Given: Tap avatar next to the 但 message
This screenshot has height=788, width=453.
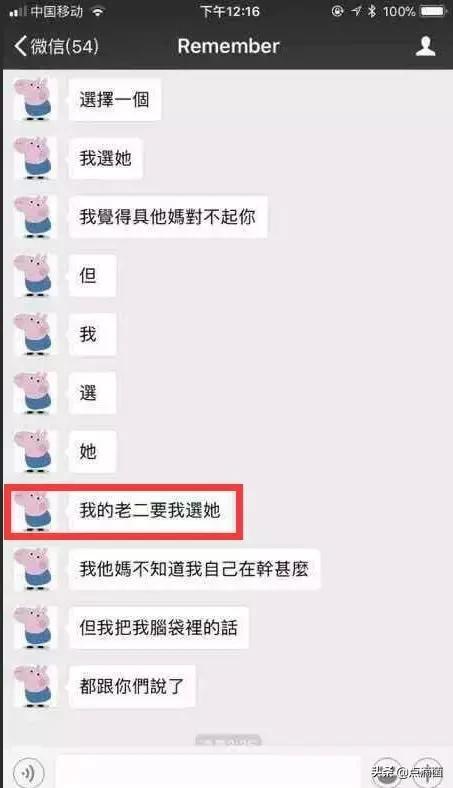Looking at the screenshot, I should 34,275.
